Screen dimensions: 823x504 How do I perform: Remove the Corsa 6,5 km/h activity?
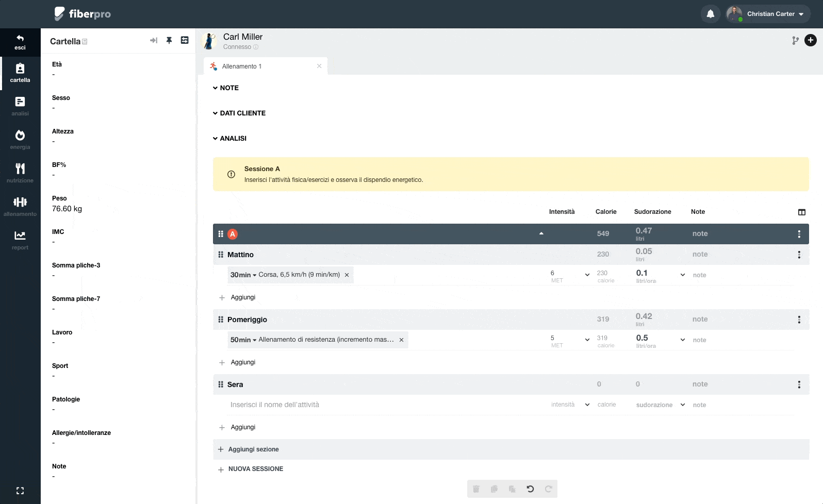click(x=347, y=275)
